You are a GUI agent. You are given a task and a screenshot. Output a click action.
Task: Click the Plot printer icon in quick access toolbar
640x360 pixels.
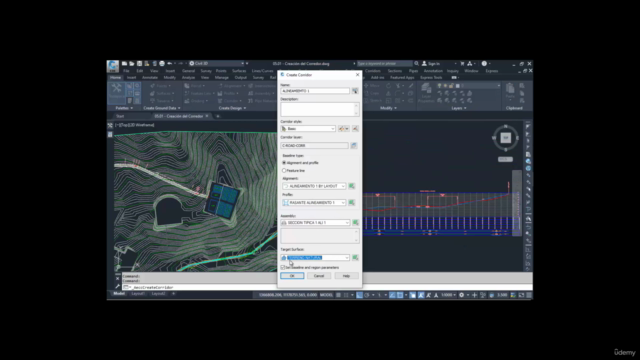(x=162, y=64)
